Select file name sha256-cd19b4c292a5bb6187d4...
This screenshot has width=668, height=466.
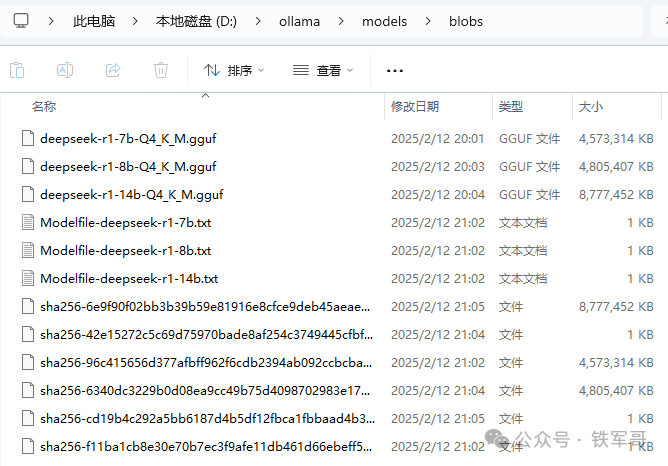(207, 419)
